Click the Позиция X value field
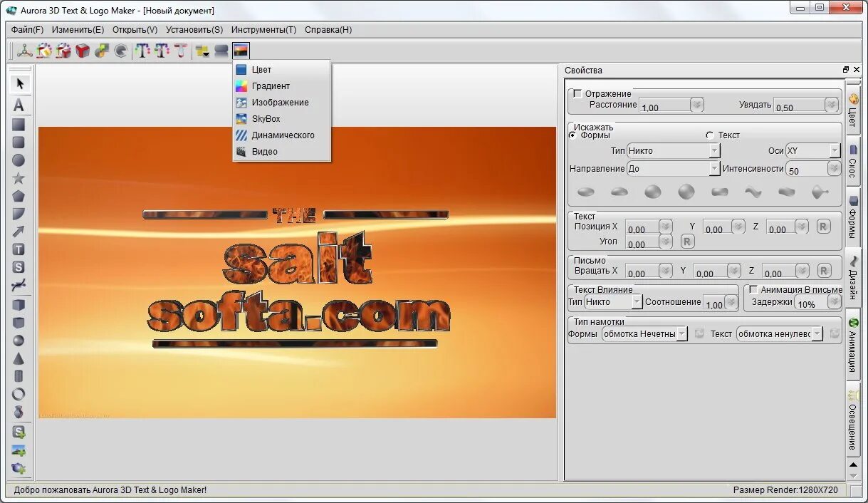The width and height of the screenshot is (868, 503). tap(642, 228)
